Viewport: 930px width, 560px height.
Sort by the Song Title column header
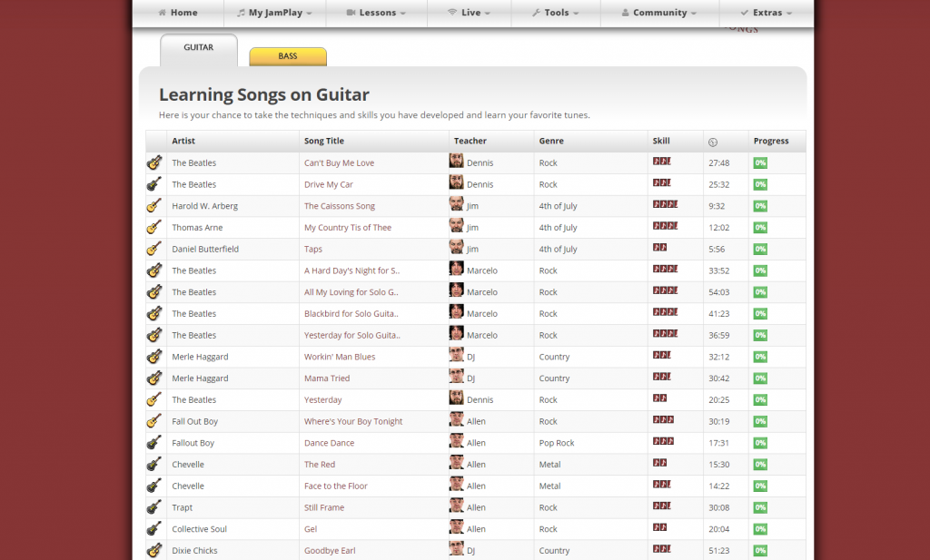324,141
